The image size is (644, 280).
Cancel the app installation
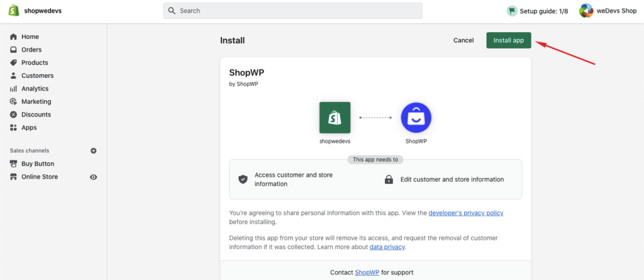pyautogui.click(x=464, y=40)
